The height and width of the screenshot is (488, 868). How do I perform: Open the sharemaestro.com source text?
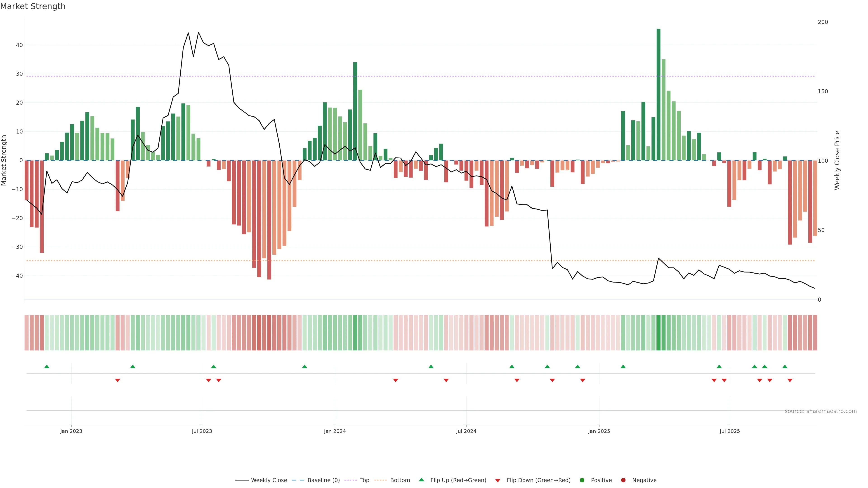click(x=821, y=411)
